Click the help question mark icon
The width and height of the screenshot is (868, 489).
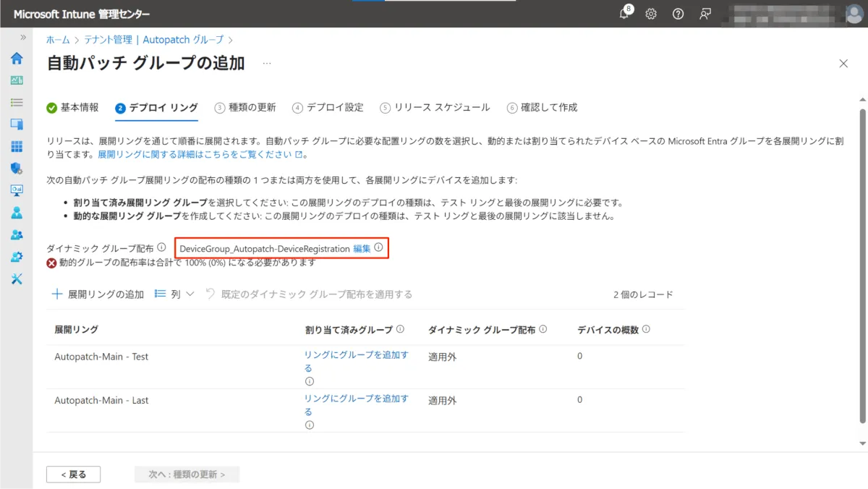coord(678,14)
